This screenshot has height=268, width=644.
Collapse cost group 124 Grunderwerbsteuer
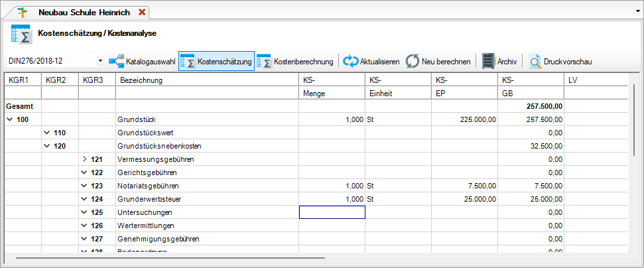(x=85, y=199)
